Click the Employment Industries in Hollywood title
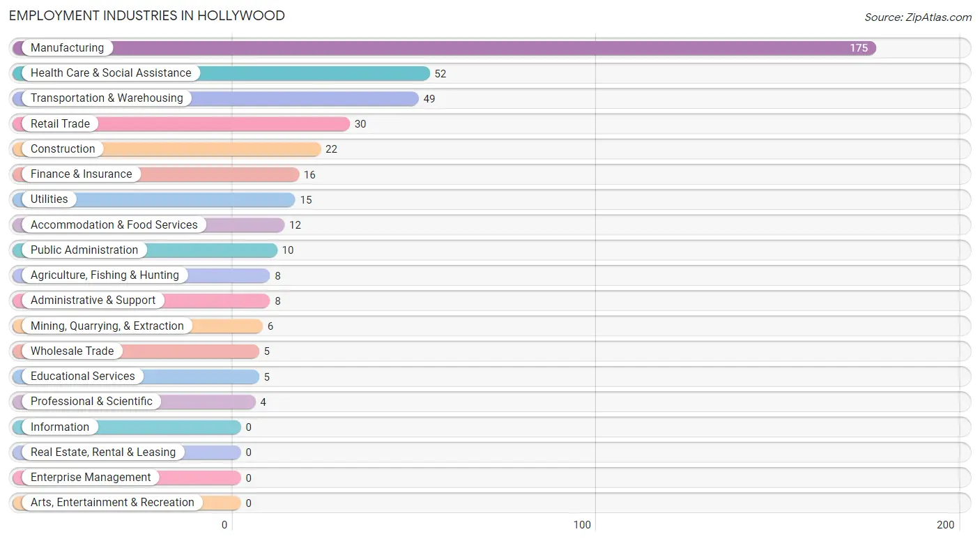 [147, 15]
